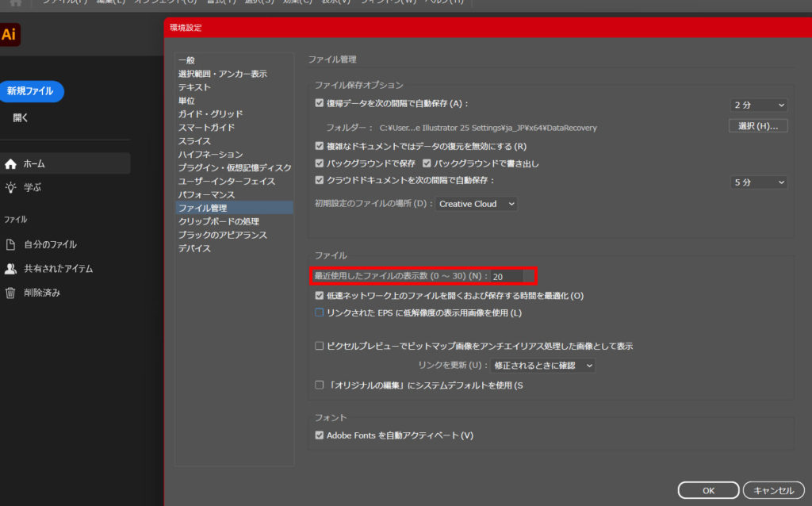Viewport: 812px width, 506px height.
Task: Open the 5 分 cloud document interval dropdown
Action: pyautogui.click(x=759, y=182)
